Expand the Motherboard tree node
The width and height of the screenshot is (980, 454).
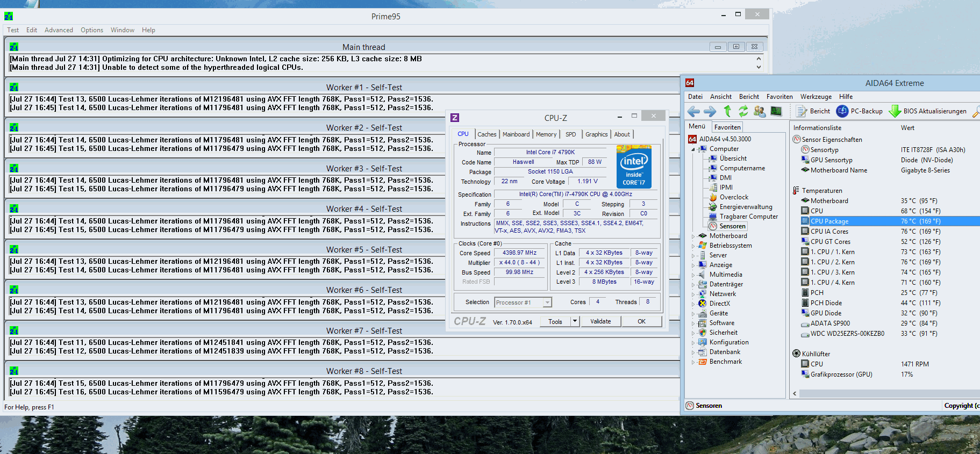693,236
